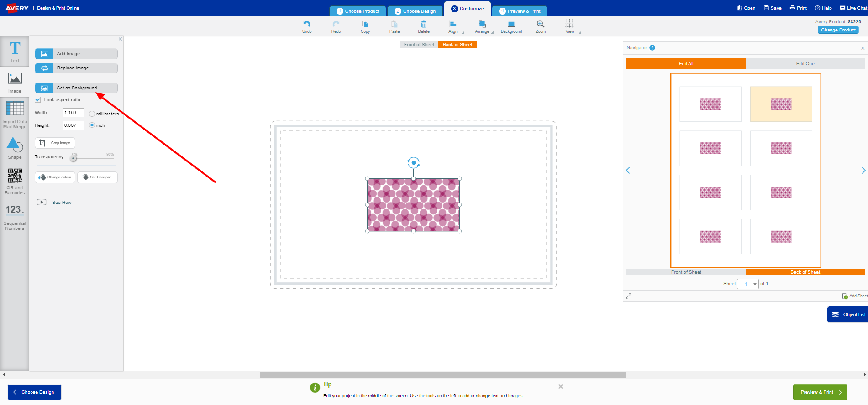Start Live Chat from header

pyautogui.click(x=853, y=8)
